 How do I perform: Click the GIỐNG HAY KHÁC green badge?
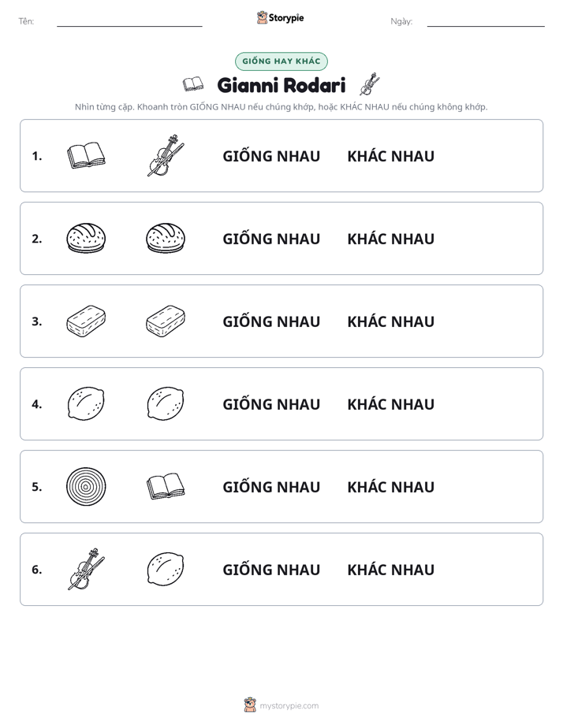pos(281,61)
